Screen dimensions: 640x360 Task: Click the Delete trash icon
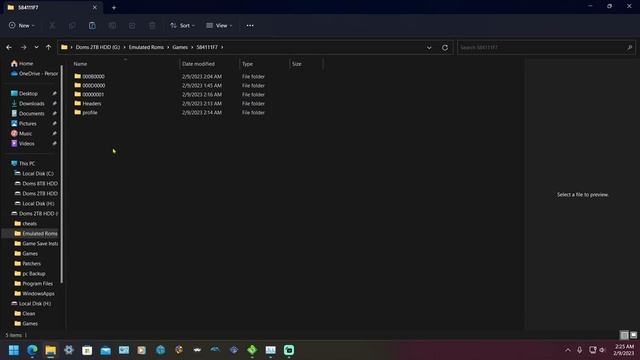point(152,25)
